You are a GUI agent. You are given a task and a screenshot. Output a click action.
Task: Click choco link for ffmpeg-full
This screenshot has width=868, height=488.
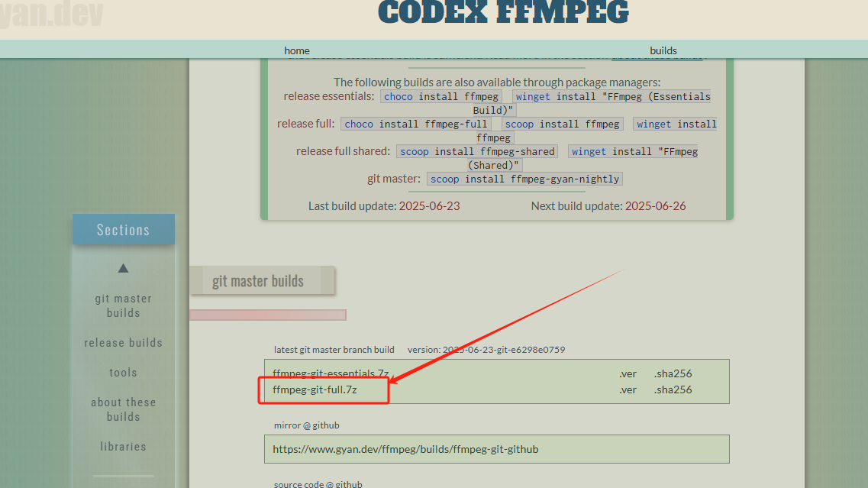click(x=359, y=124)
